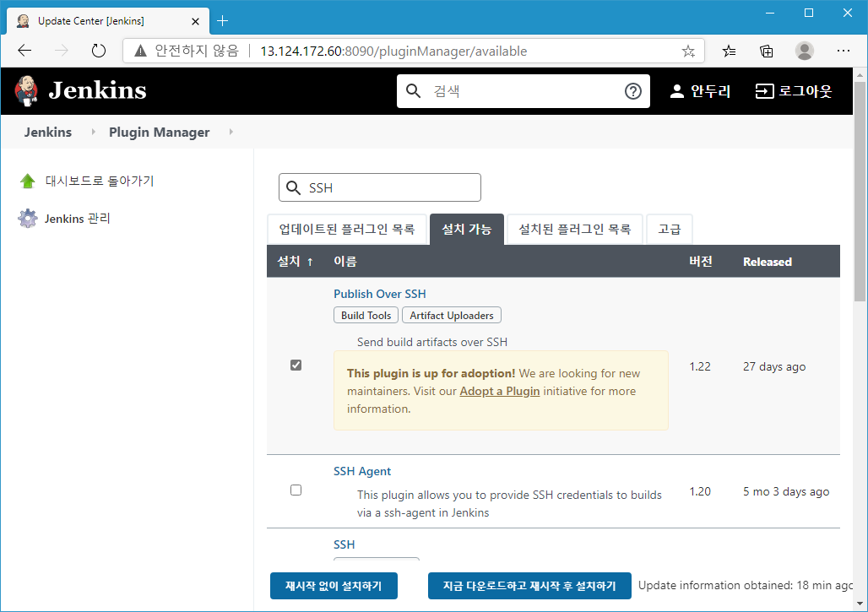Click the logout arrow icon
The height and width of the screenshot is (612, 868).
coord(764,91)
